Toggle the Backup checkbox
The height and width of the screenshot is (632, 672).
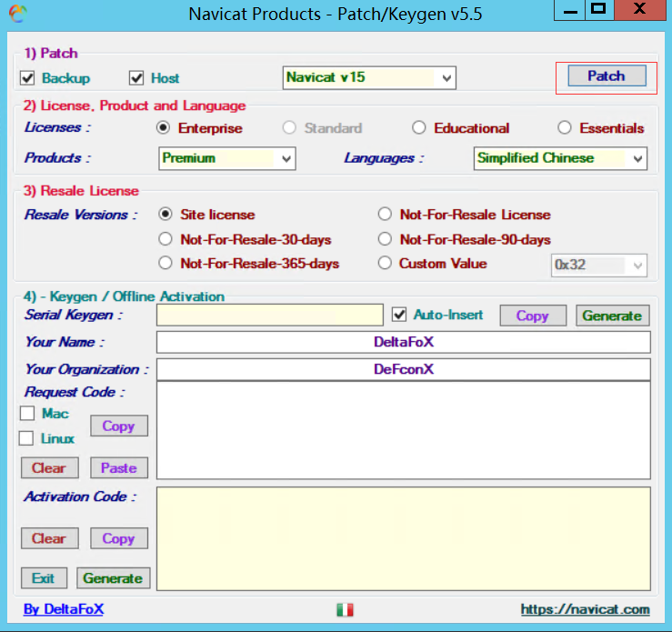click(27, 78)
